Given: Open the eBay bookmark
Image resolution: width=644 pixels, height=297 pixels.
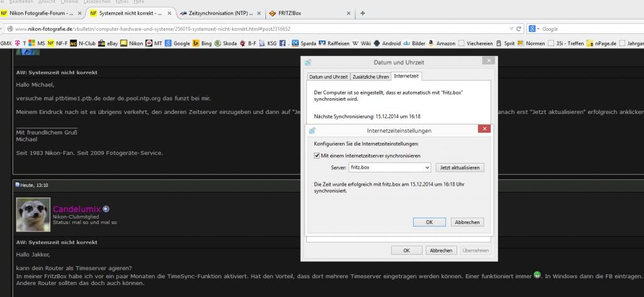Looking at the screenshot, I should 108,43.
